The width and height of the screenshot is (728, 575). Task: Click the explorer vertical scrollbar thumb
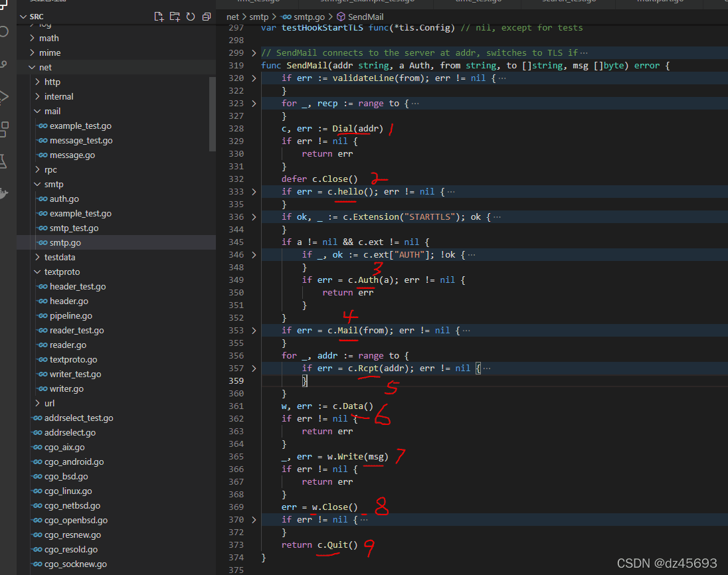coord(213,113)
